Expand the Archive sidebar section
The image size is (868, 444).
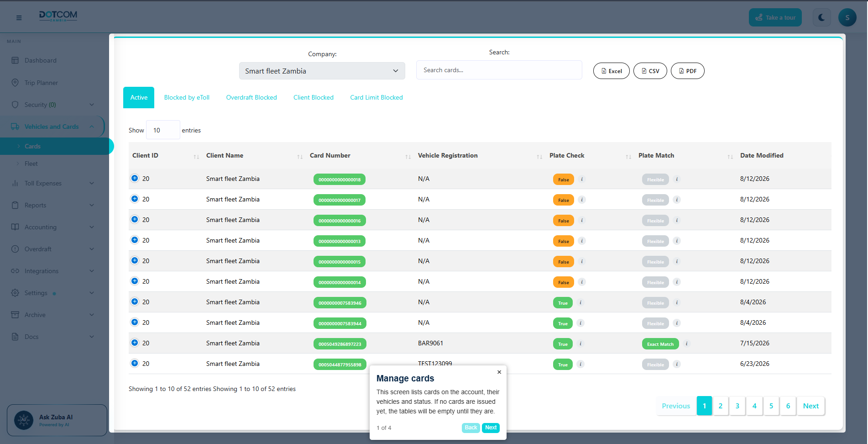(52, 315)
